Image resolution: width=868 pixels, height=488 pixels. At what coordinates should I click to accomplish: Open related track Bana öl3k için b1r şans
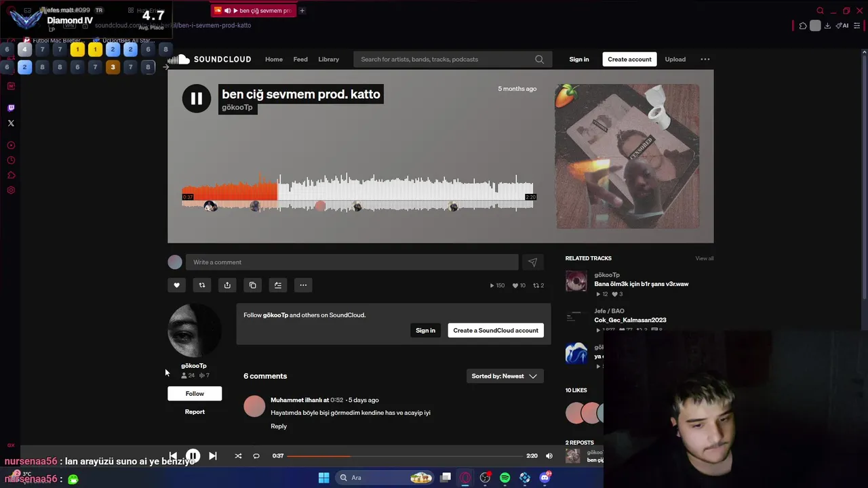click(641, 284)
